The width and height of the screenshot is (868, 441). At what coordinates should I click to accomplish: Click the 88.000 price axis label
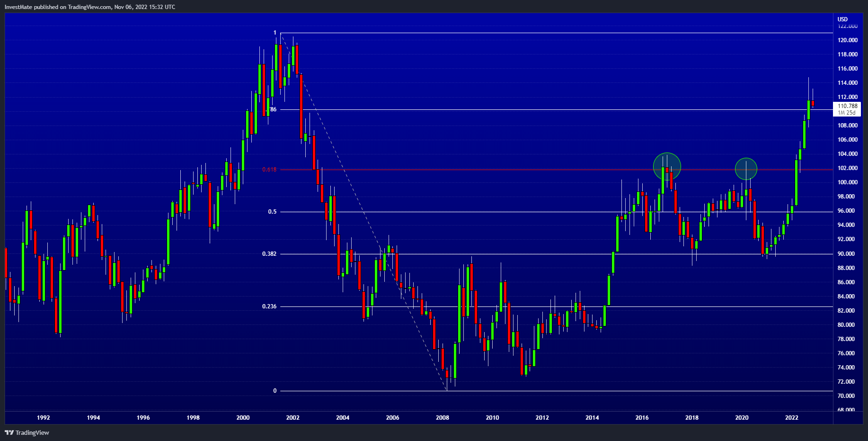click(847, 268)
